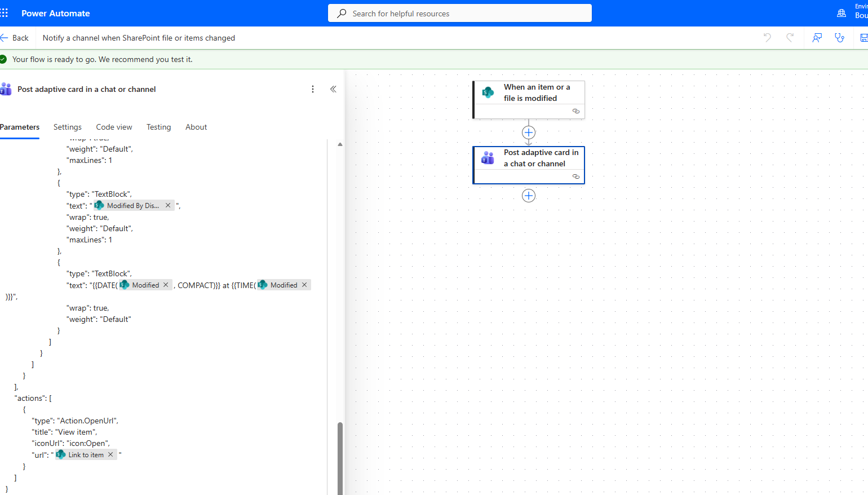The image size is (868, 495).
Task: Open the environment globe icon
Action: [x=842, y=13]
